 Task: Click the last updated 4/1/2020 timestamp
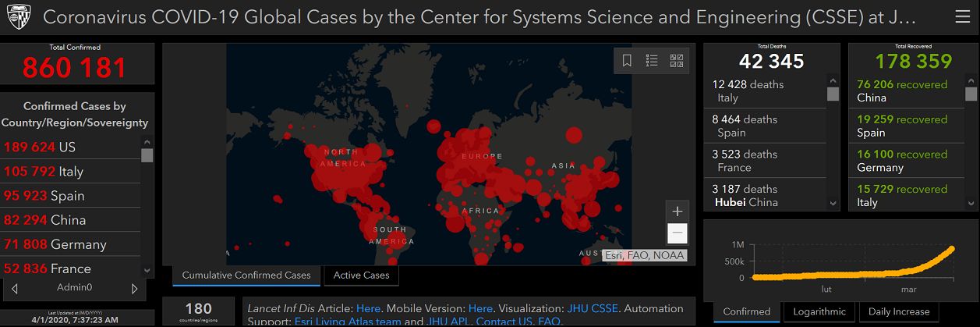(x=76, y=320)
